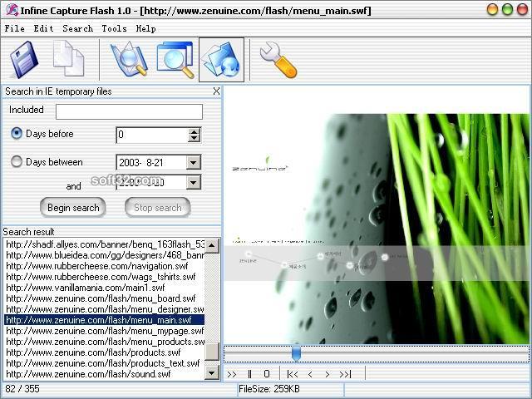532x399 pixels.
Task: Select highlighted zenuine.com menu_main.swf result
Action: click(x=105, y=320)
